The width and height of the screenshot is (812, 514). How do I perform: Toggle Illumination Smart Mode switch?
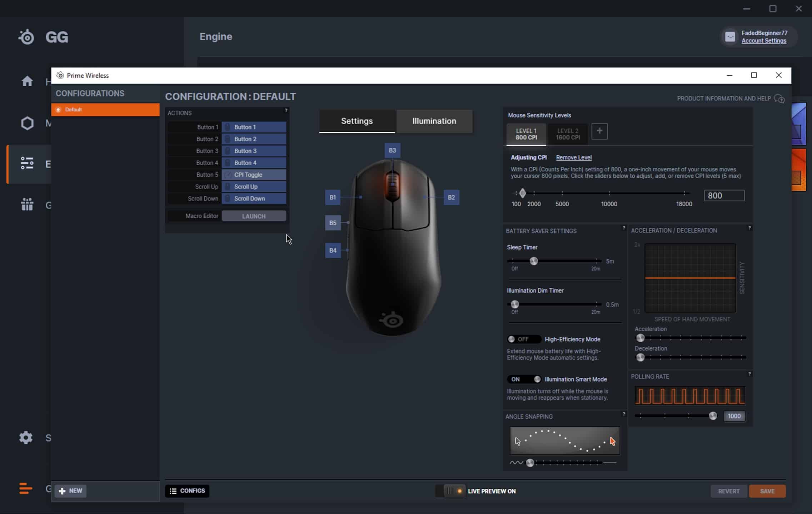click(524, 379)
